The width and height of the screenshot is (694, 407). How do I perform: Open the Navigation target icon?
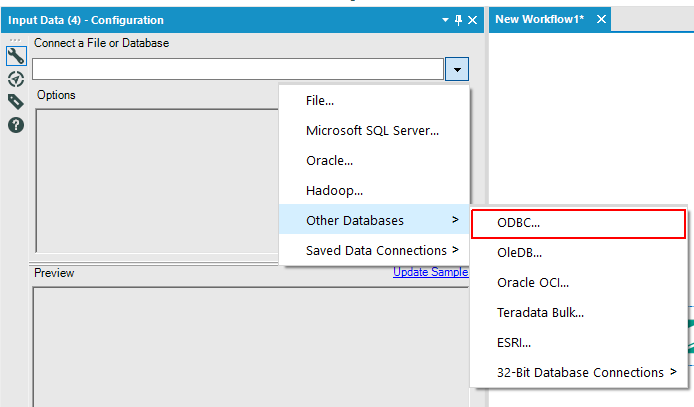point(16,79)
